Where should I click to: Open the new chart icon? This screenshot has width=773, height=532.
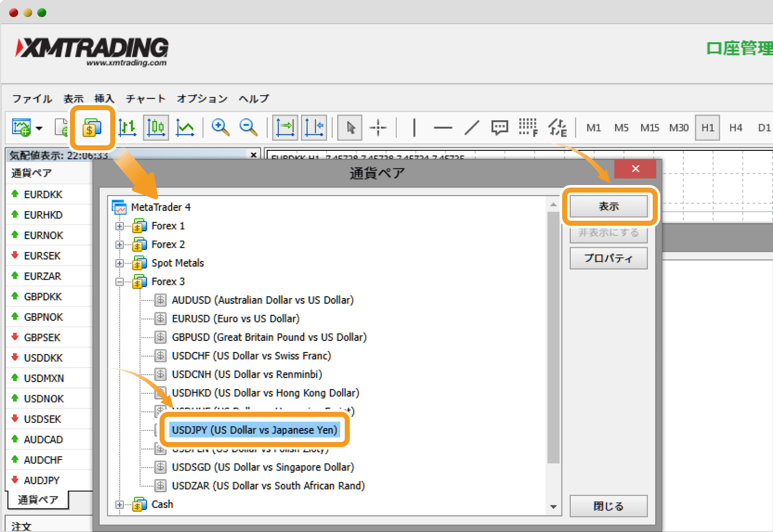coord(21,128)
